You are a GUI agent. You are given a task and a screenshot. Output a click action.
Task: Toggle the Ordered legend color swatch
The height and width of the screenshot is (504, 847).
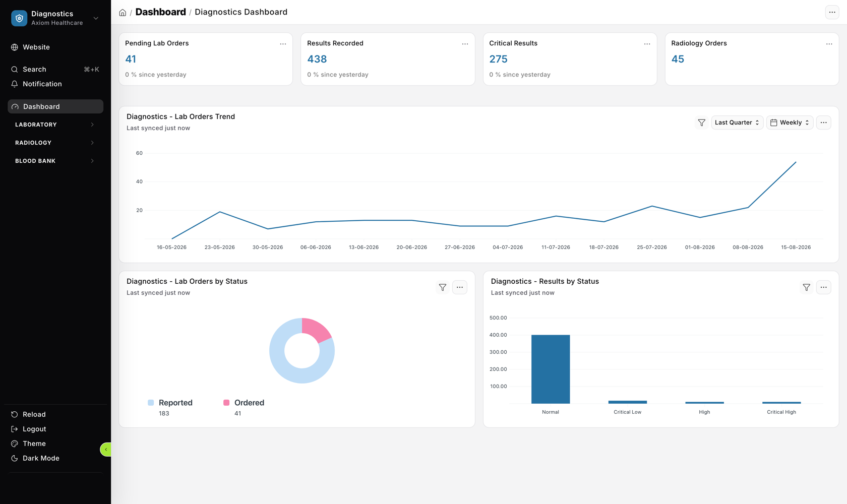(226, 403)
